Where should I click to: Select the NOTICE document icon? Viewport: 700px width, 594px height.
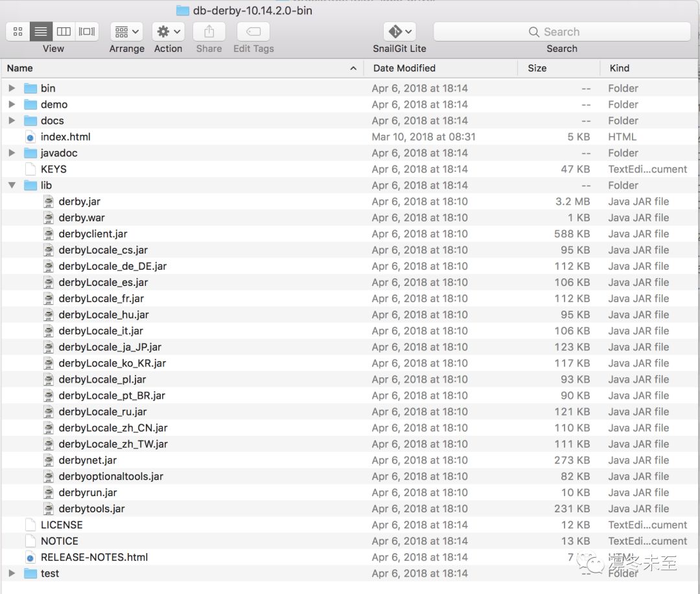coord(30,541)
